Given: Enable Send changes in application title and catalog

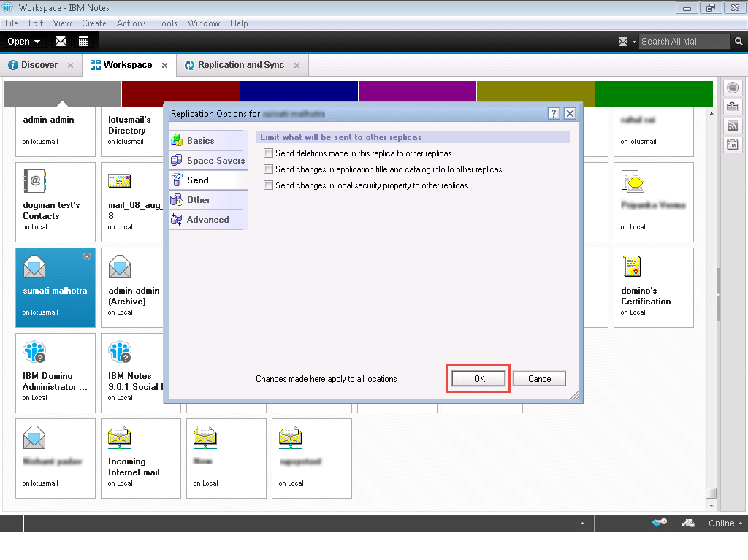Looking at the screenshot, I should point(269,169).
